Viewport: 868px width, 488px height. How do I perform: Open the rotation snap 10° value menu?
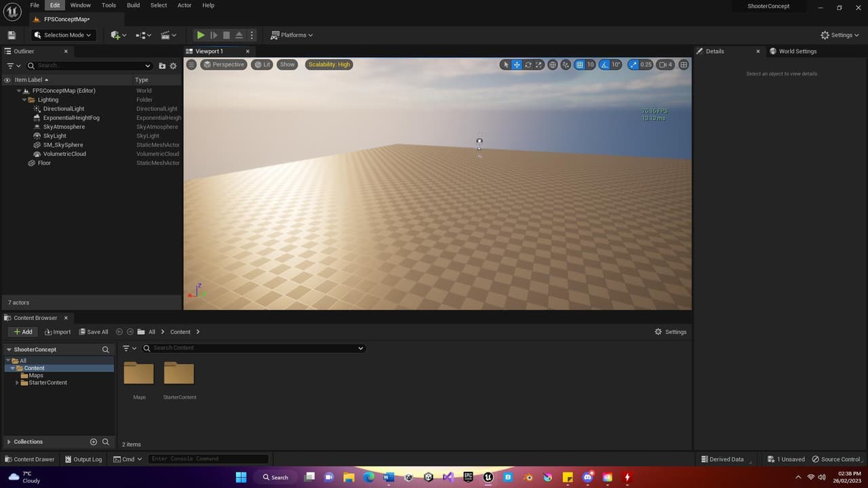click(x=616, y=64)
